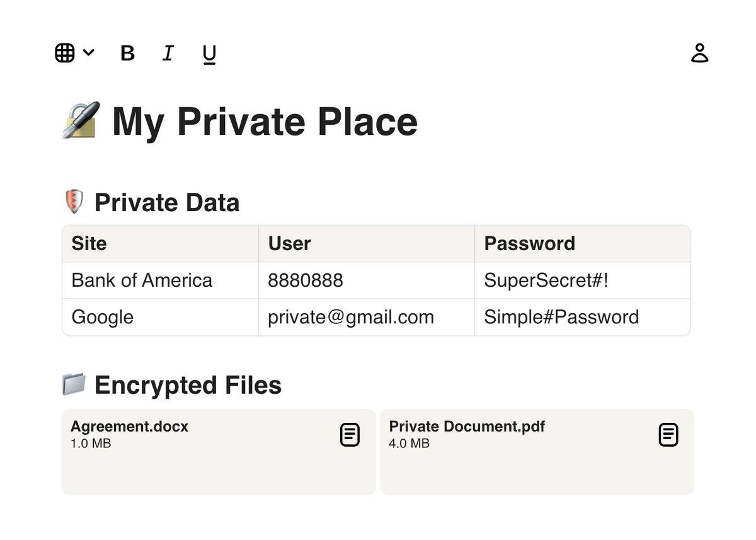756x540 pixels.
Task: Click the folder icon beside Encrypted Files
Action: tap(74, 384)
